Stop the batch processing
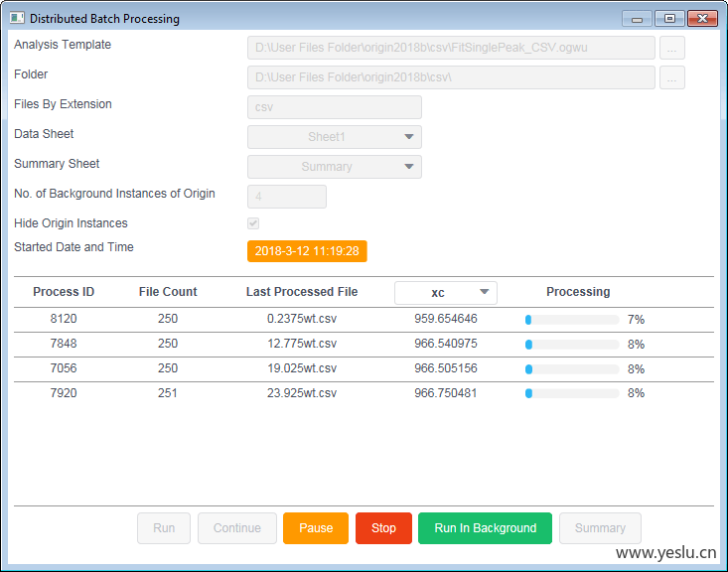Image resolution: width=728 pixels, height=572 pixels. coord(383,528)
